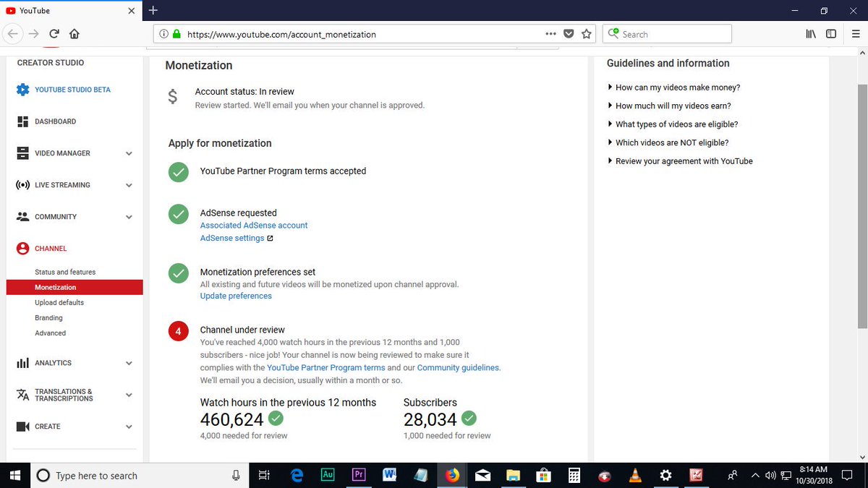Image resolution: width=868 pixels, height=488 pixels.
Task: Launch VLC media player from taskbar
Action: [x=635, y=475]
